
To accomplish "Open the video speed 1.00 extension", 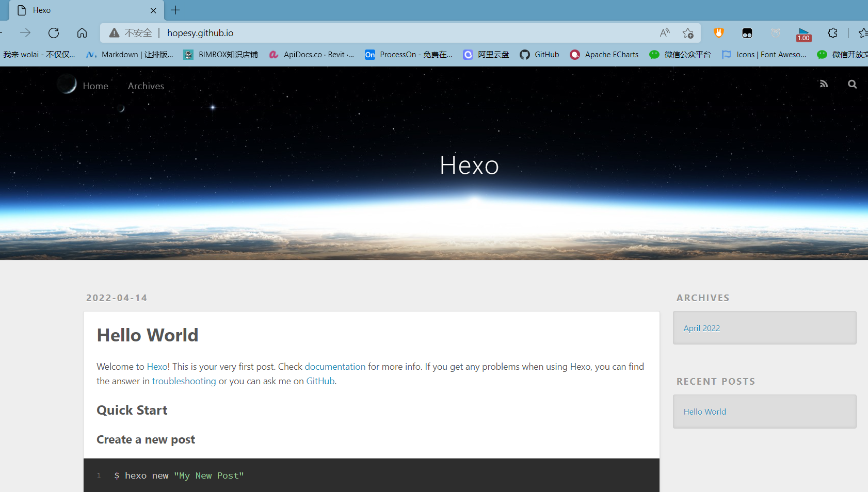I will (x=804, y=35).
